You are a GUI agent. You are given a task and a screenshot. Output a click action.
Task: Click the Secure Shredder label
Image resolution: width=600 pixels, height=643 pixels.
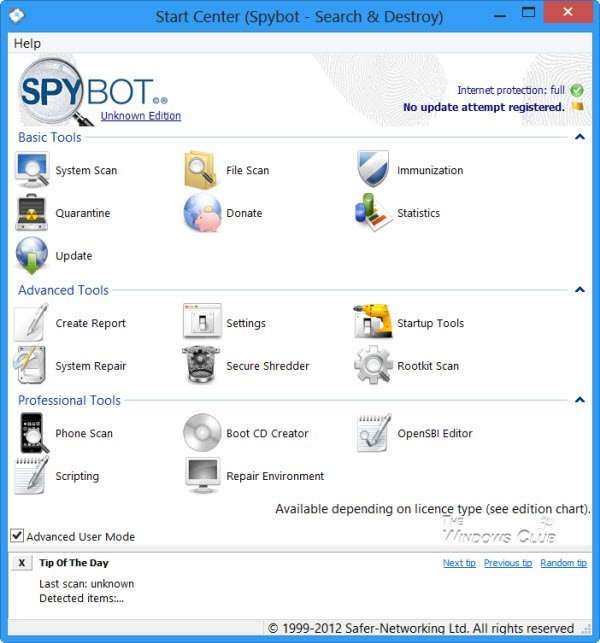(268, 366)
